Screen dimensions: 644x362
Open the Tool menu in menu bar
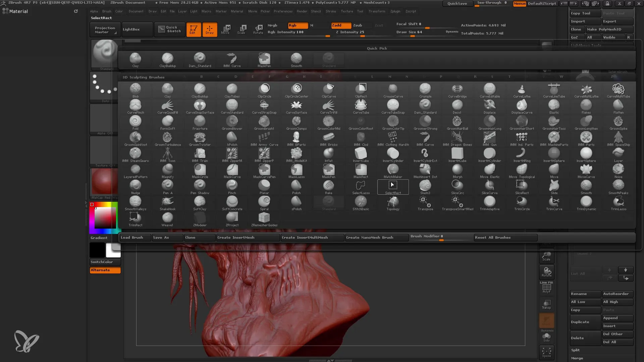[360, 11]
